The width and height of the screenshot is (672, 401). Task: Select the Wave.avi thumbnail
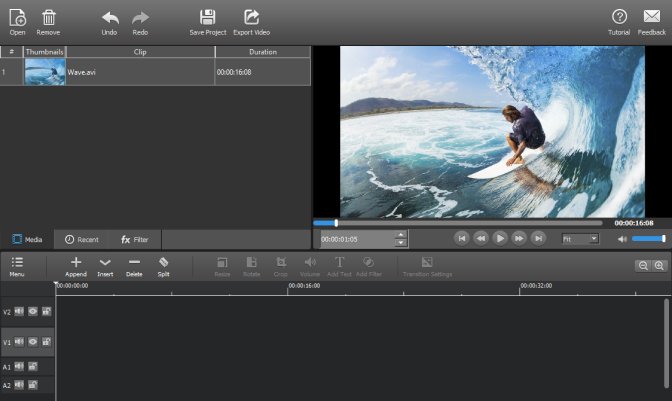45,72
